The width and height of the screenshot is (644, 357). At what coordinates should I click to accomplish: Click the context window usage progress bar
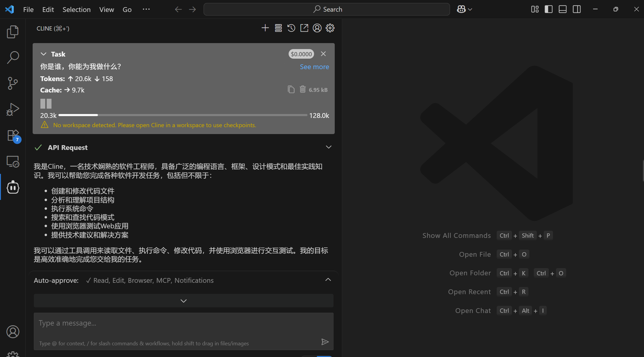click(183, 115)
